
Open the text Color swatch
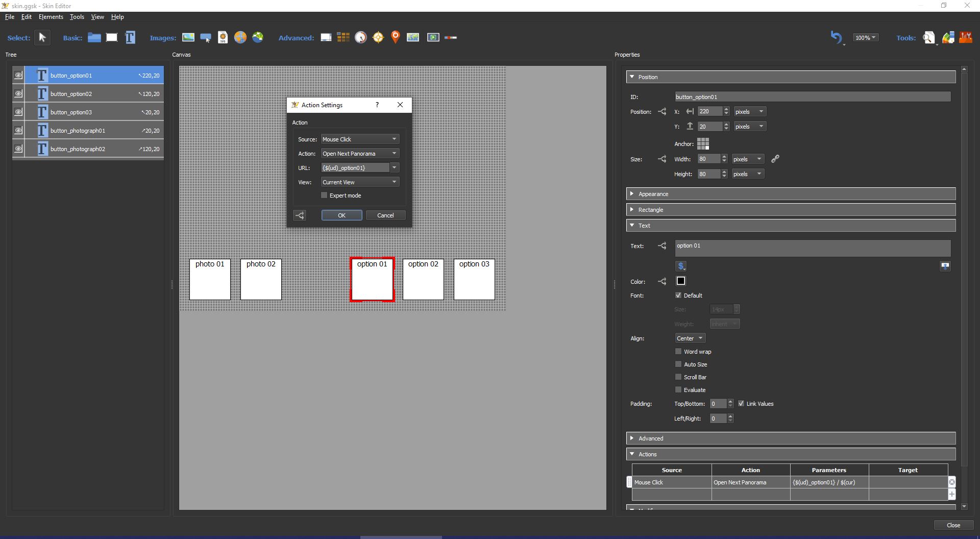[x=681, y=281]
